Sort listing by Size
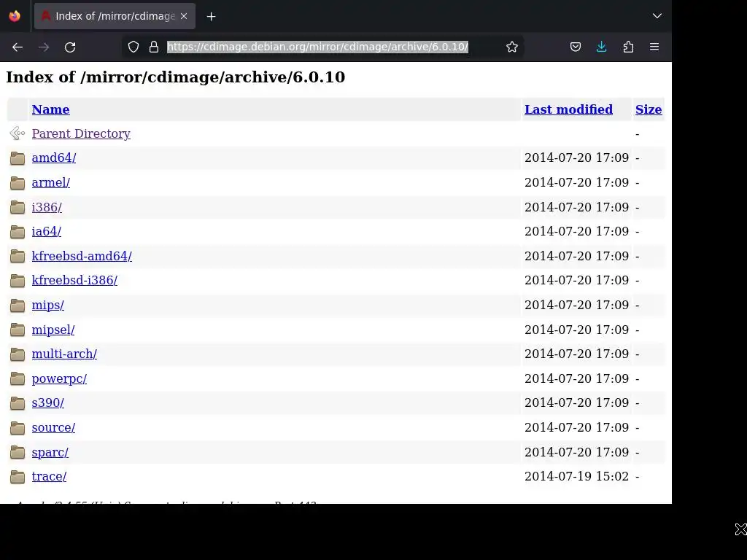The height and width of the screenshot is (560, 747). tap(649, 109)
